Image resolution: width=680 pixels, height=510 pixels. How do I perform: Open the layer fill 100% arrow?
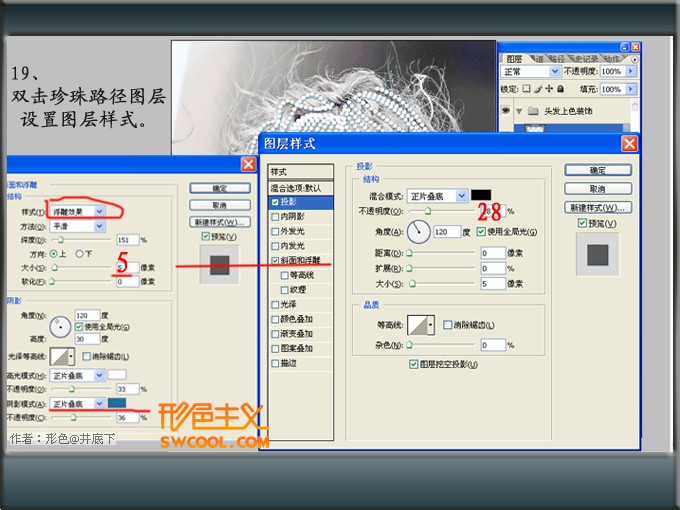(x=631, y=89)
